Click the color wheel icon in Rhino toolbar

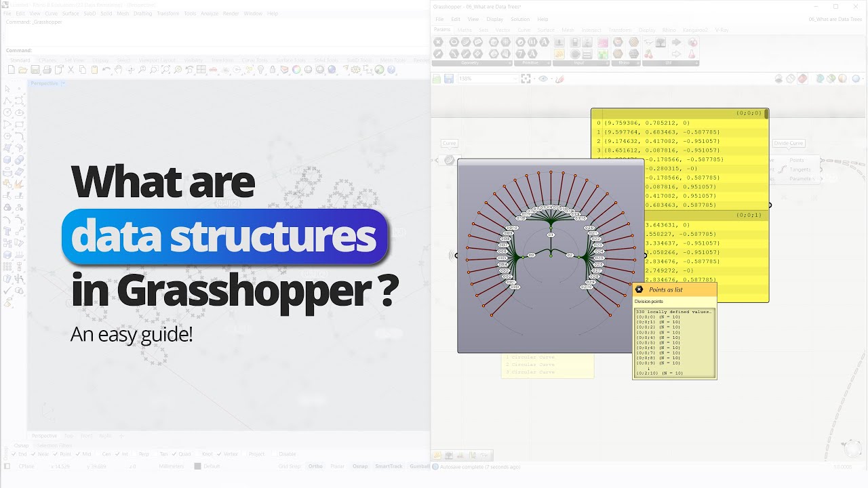[x=296, y=69]
